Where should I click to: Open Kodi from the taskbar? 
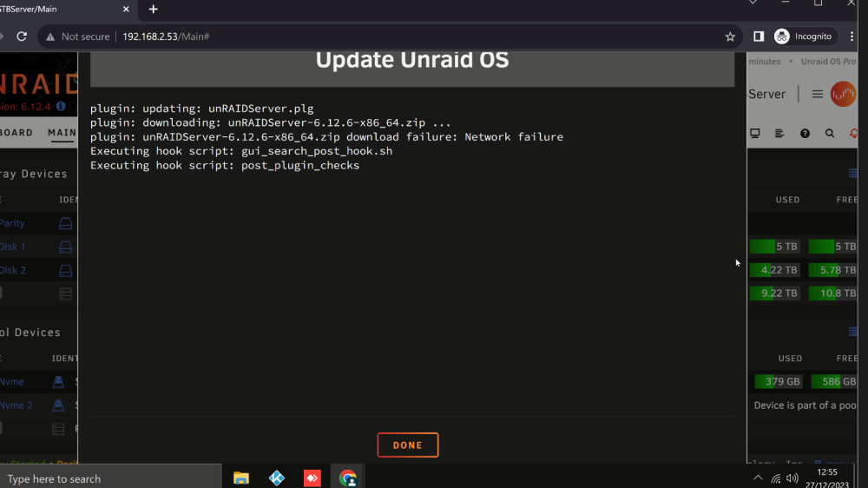276,478
